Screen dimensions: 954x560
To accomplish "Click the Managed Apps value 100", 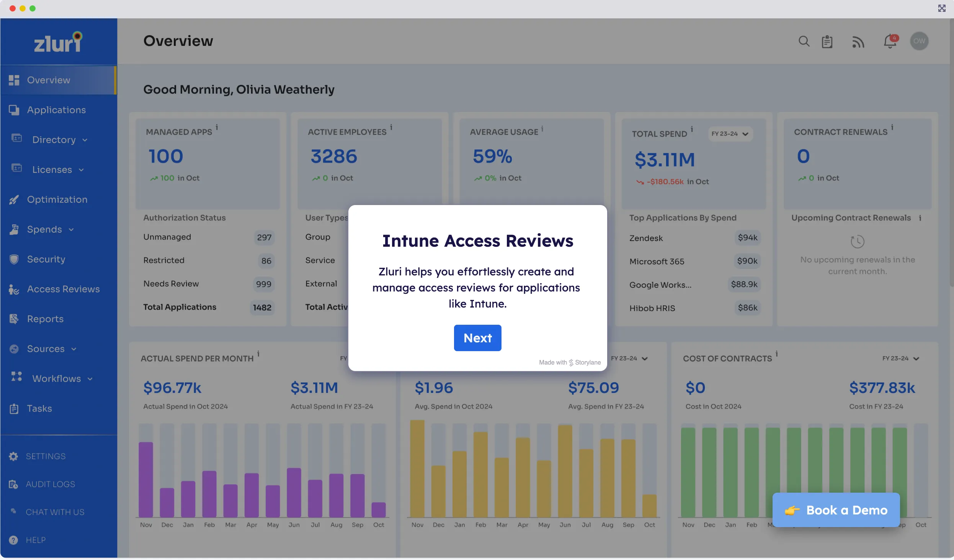I will tap(166, 156).
